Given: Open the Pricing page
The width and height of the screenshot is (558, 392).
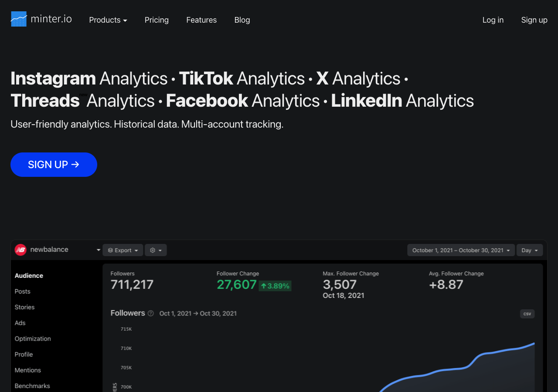Looking at the screenshot, I should (x=157, y=20).
